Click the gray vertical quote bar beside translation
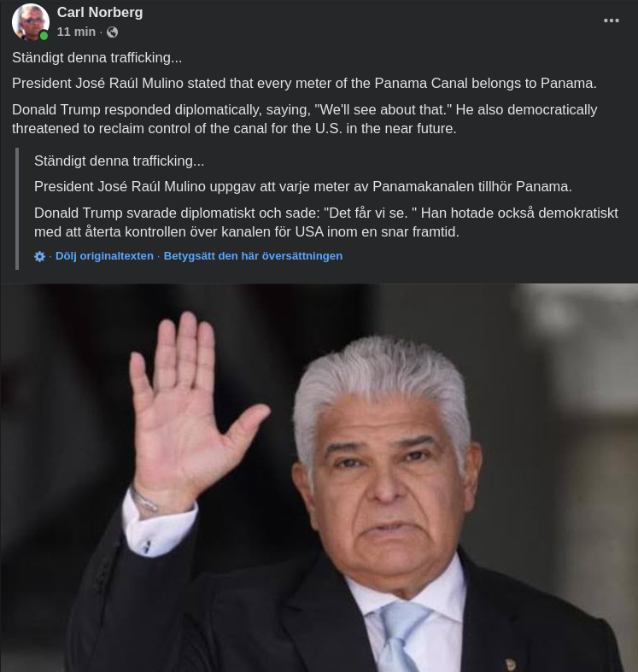Viewport: 638px width, 672px height. point(17,208)
